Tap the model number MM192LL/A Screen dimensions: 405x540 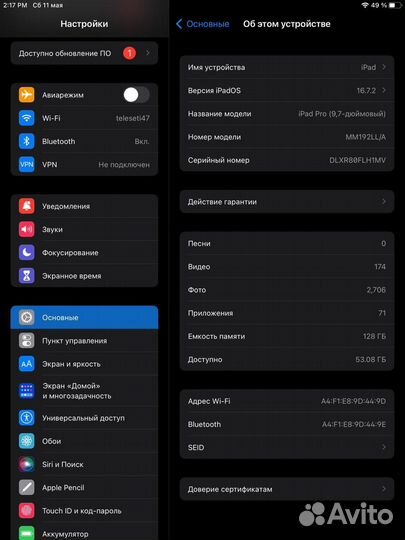[x=365, y=137]
